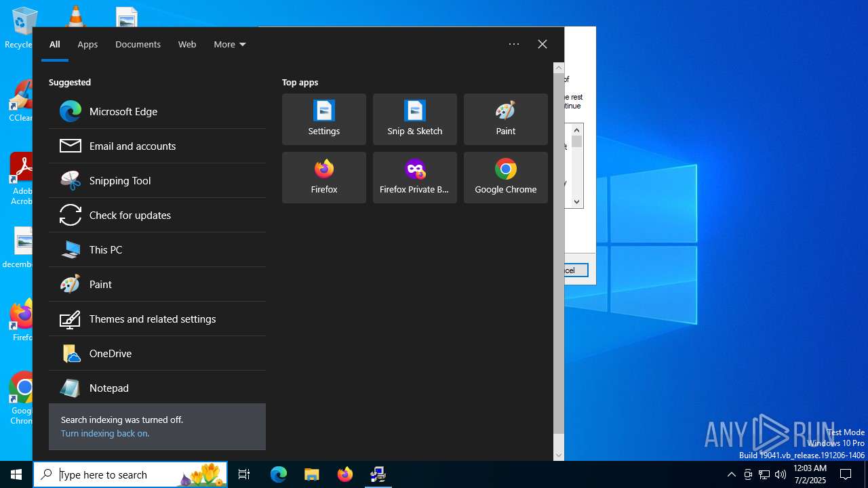Show hidden tray icons chevron
This screenshot has height=488, width=868.
[x=731, y=474]
